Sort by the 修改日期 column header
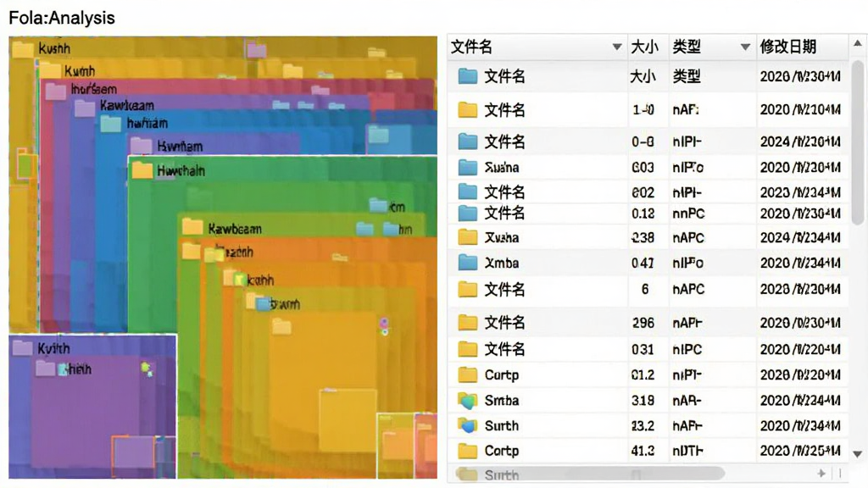Image resolution: width=868 pixels, height=488 pixels. pos(788,47)
